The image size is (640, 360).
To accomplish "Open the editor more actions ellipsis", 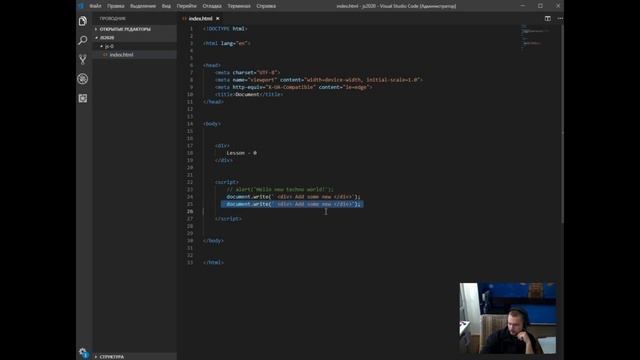I will pos(560,18).
